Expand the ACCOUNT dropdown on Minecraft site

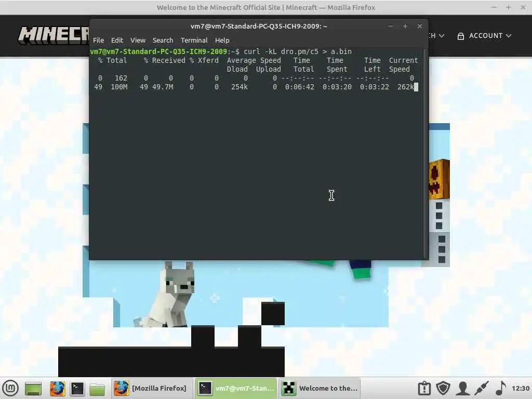490,36
